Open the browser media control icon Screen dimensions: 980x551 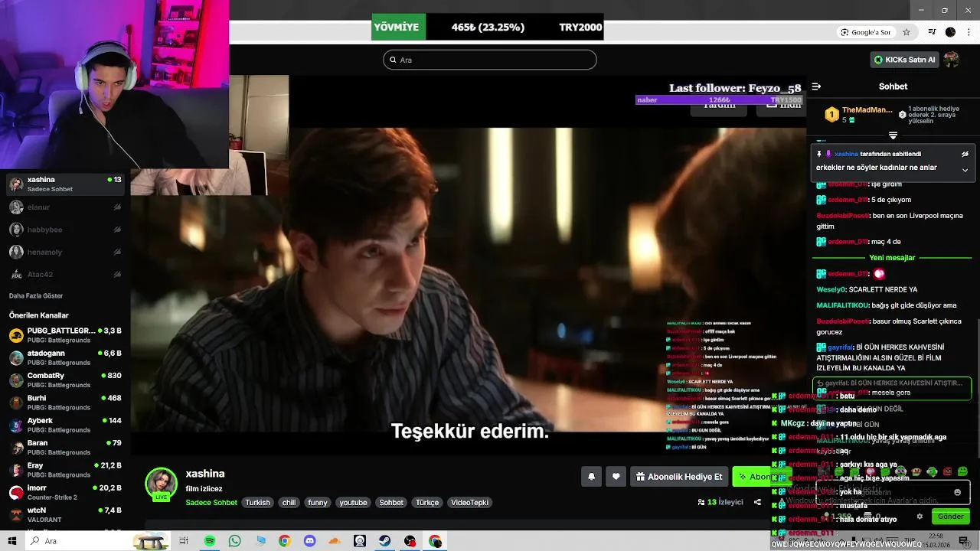932,32
